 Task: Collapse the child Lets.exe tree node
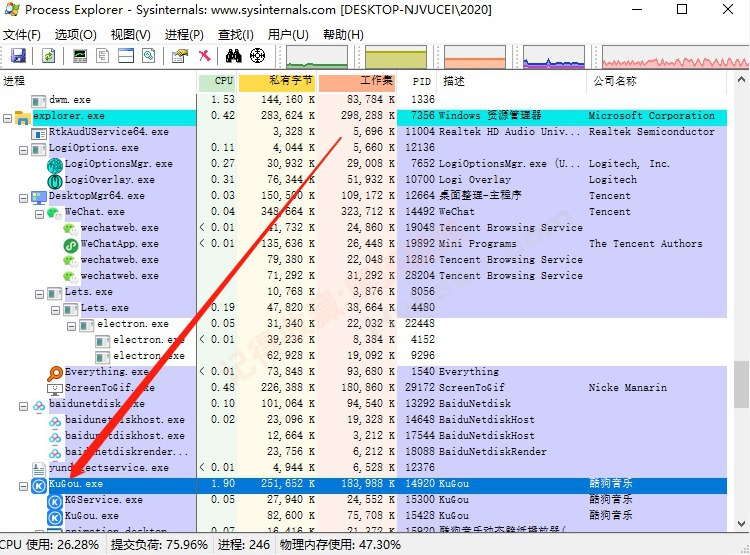(55, 311)
